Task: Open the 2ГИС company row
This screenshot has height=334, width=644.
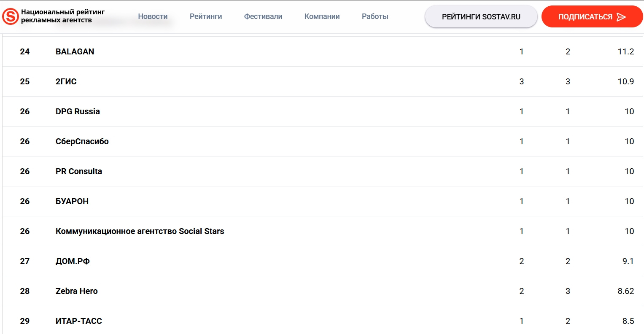Action: 66,81
